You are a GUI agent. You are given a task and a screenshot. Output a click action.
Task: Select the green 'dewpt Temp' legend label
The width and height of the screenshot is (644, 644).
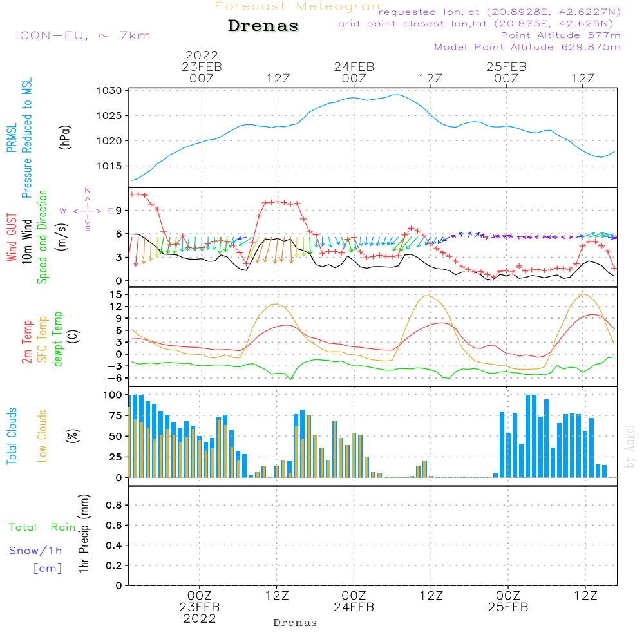tap(57, 339)
